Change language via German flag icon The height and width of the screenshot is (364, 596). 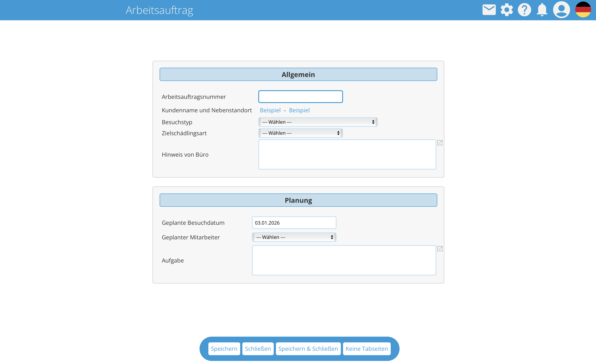click(x=583, y=10)
